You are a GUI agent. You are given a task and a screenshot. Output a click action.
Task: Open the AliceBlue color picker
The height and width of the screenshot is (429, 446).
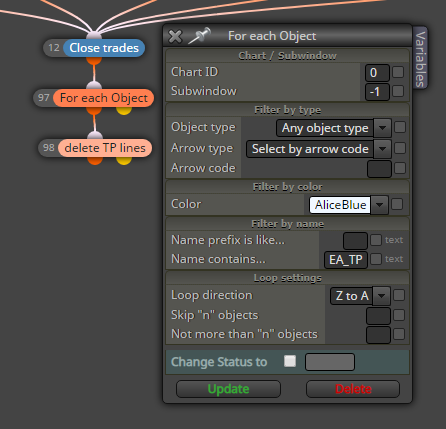coord(340,205)
